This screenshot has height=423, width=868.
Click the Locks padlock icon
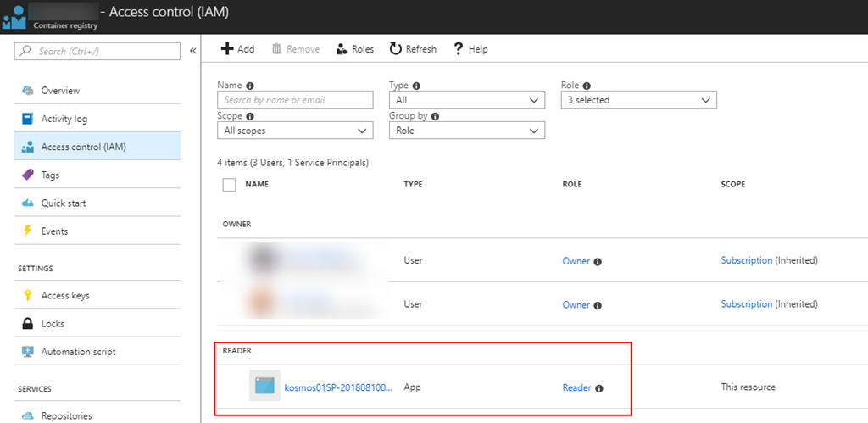point(27,324)
